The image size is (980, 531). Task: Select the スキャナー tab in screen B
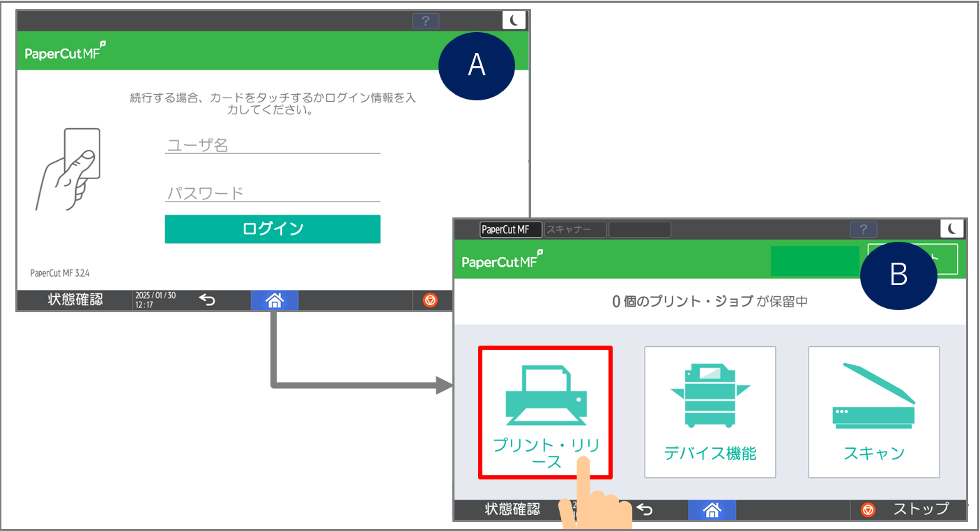(576, 229)
